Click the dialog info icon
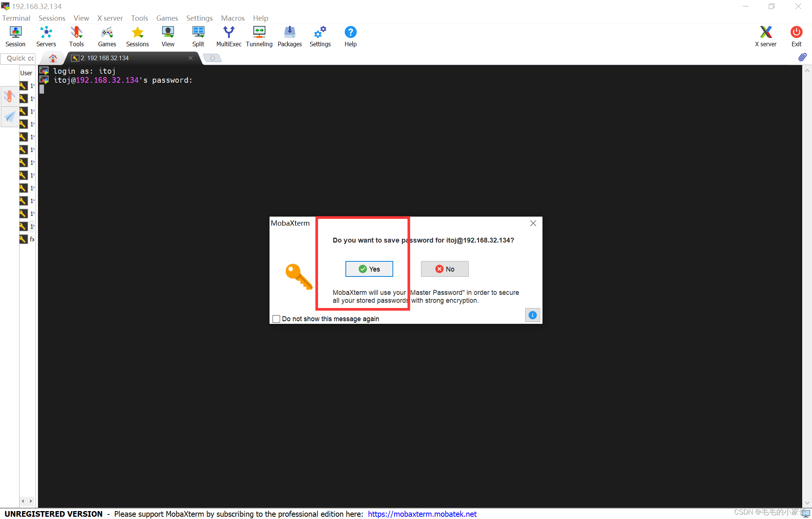This screenshot has height=519, width=812. tap(532, 315)
